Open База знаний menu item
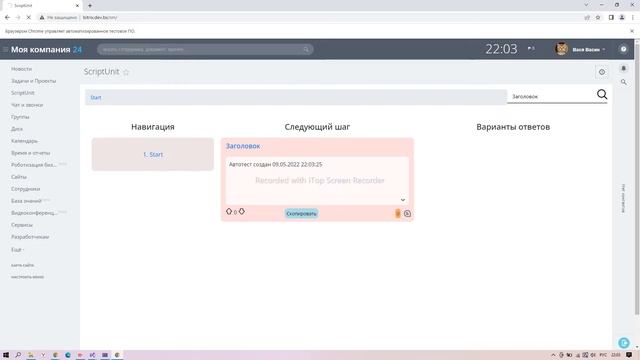Image resolution: width=640 pixels, height=360 pixels. 26,201
